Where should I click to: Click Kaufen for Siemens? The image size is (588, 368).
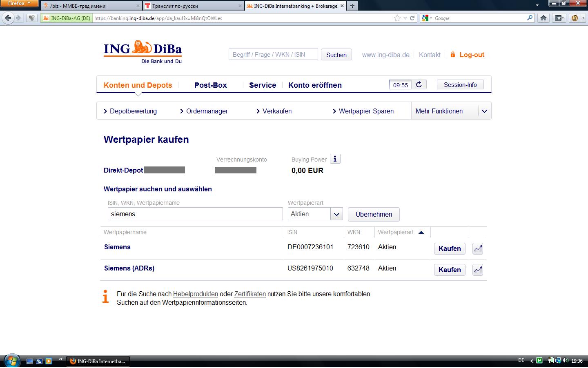click(449, 248)
